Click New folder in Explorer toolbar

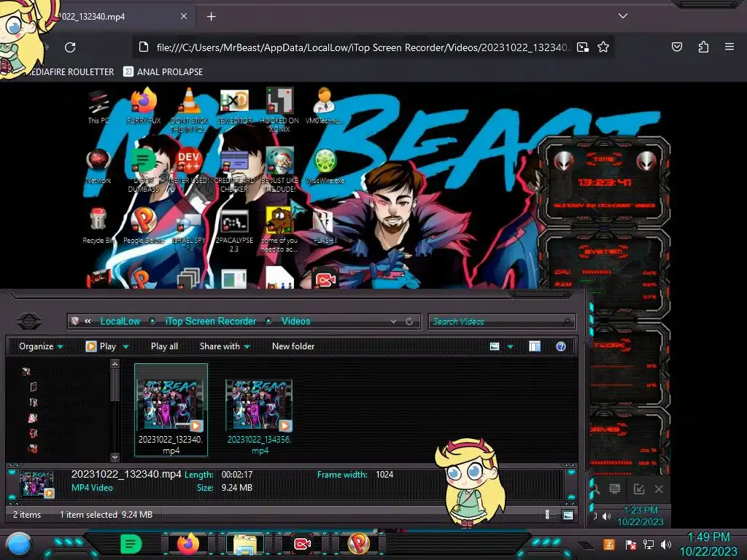pyautogui.click(x=293, y=346)
